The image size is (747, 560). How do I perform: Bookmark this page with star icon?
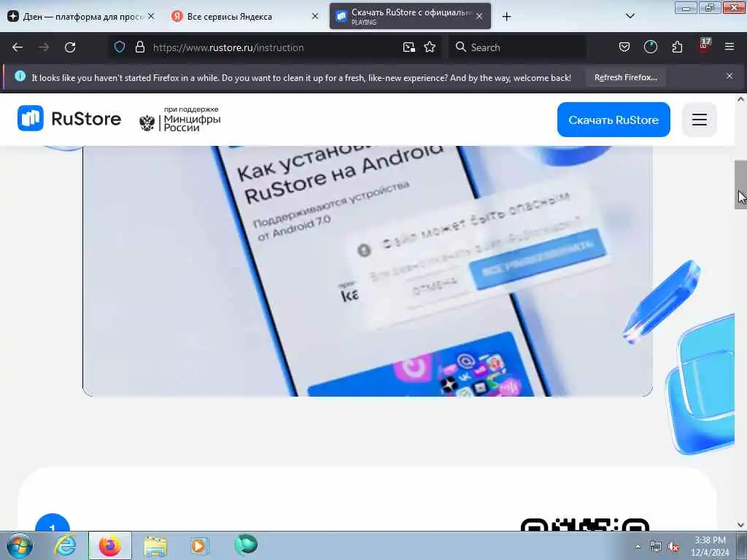click(430, 47)
